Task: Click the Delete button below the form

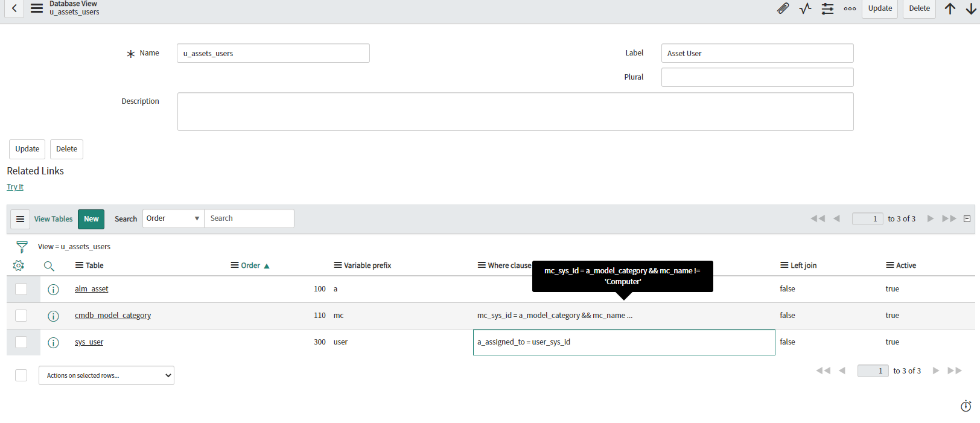Action: coord(66,149)
